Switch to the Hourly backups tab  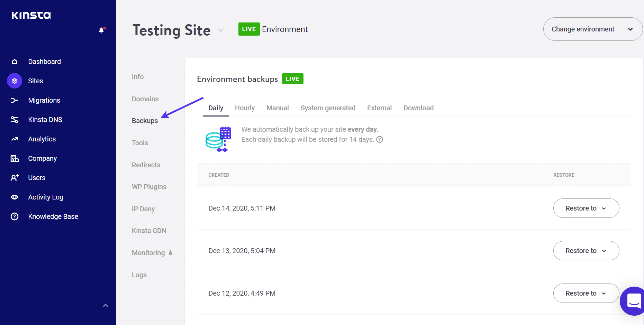(x=245, y=108)
